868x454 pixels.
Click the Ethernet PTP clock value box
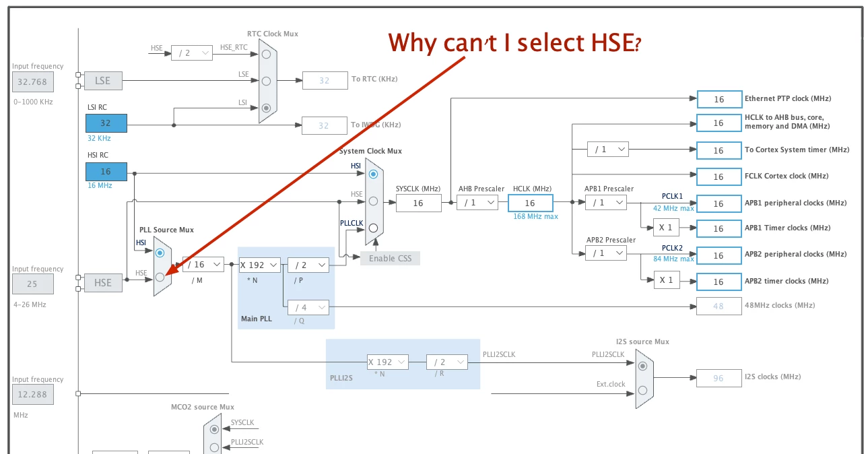pos(719,99)
